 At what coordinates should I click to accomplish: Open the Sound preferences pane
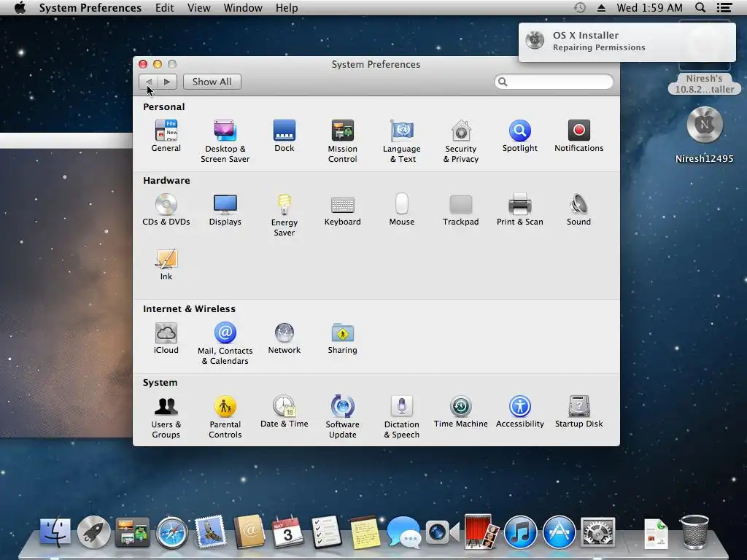coord(578,209)
